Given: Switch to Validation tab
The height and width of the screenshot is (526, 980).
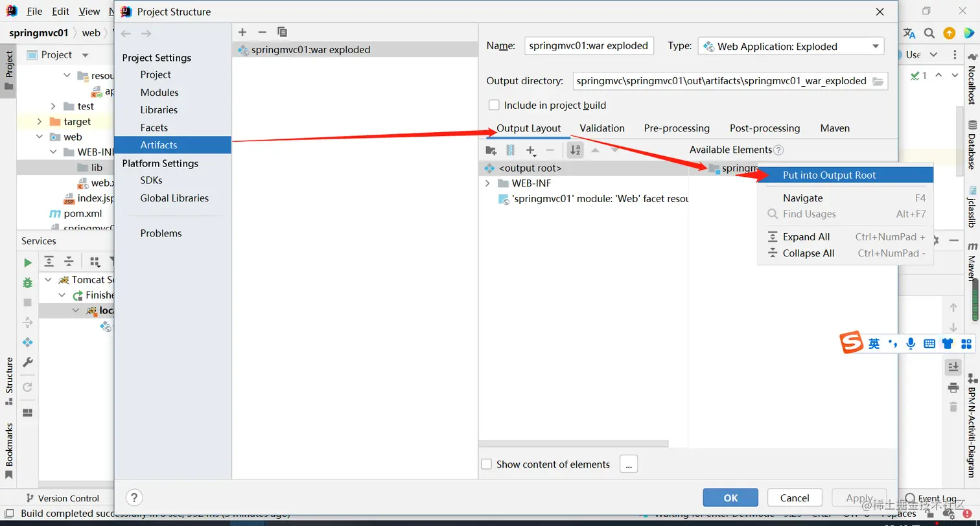Looking at the screenshot, I should [602, 128].
